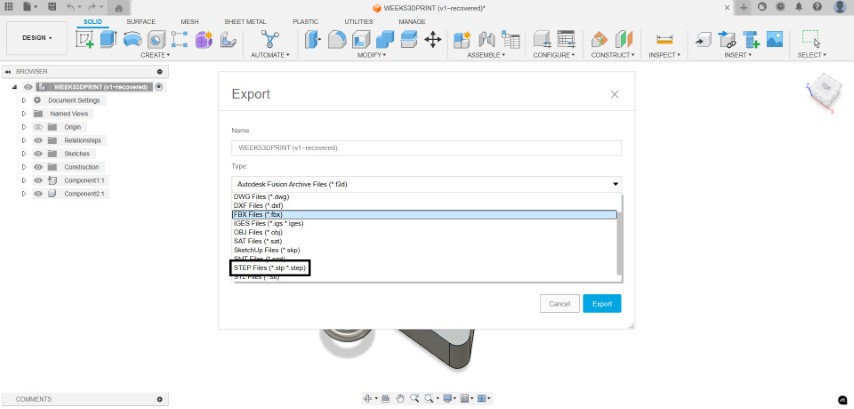Select the Move/Copy arrows tool
This screenshot has width=854, height=409.
tap(433, 39)
